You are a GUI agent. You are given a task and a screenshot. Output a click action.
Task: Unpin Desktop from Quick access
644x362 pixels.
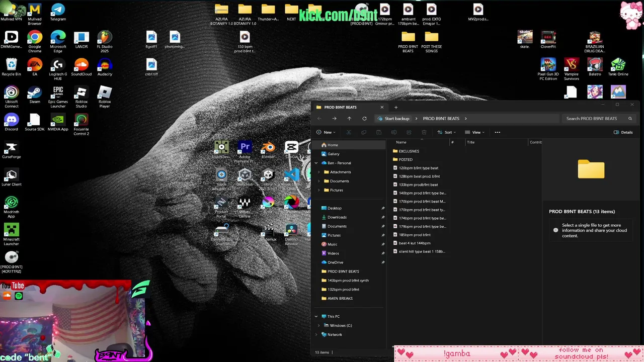pyautogui.click(x=383, y=208)
